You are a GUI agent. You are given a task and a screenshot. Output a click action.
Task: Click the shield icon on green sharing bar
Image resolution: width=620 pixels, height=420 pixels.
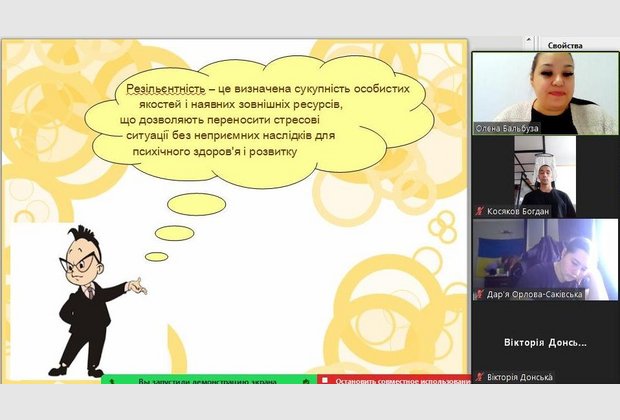(x=305, y=382)
